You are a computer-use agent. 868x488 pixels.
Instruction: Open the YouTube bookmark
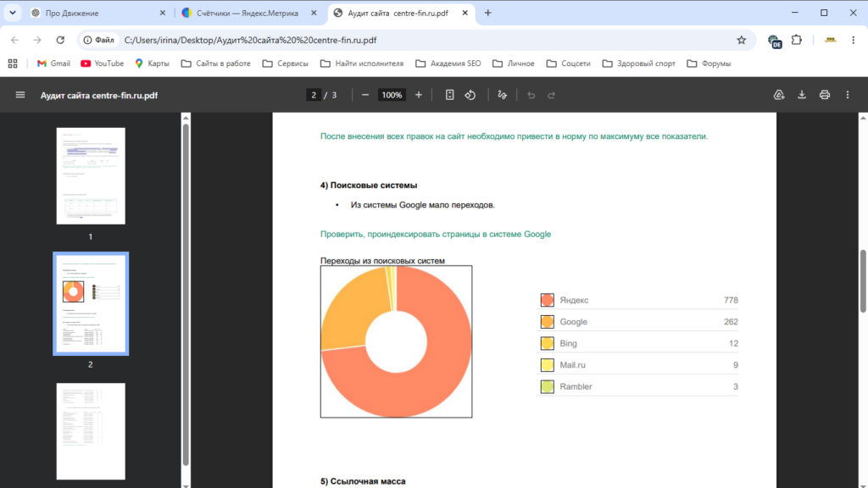pos(103,64)
